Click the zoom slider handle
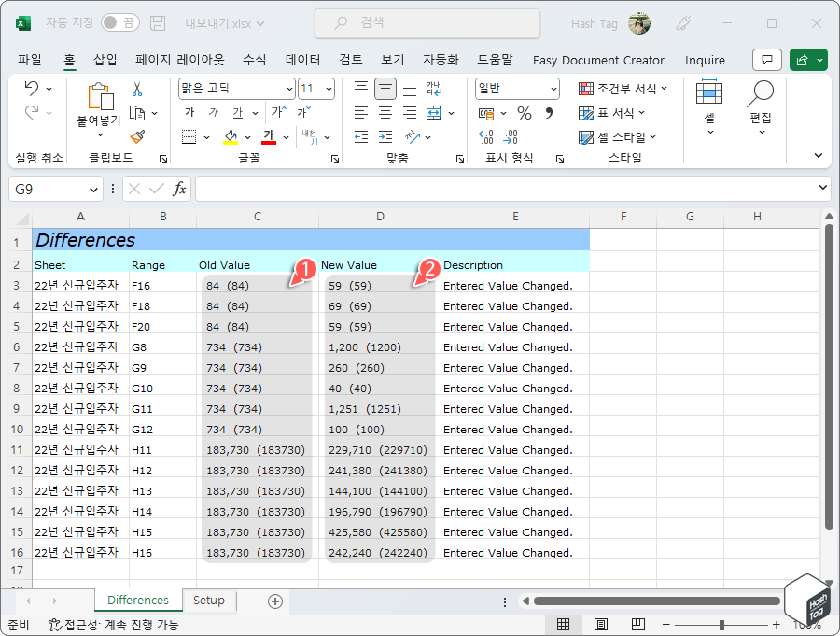The width and height of the screenshot is (840, 636). (x=721, y=625)
